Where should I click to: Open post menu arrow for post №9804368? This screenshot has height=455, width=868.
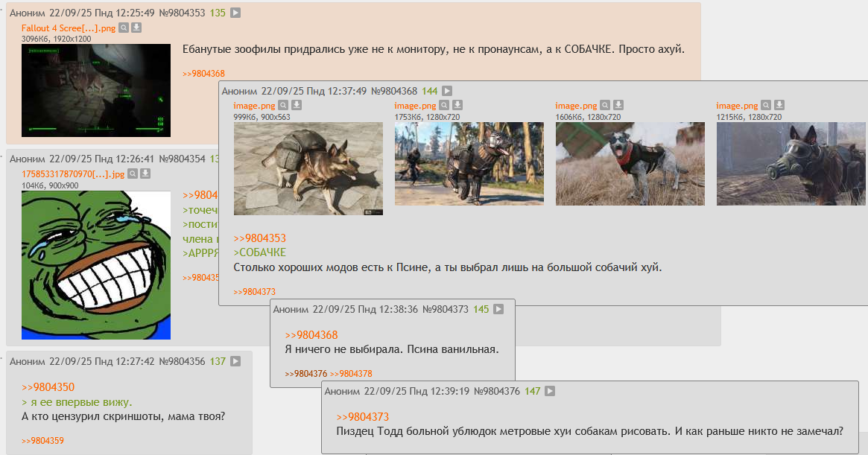(x=447, y=91)
